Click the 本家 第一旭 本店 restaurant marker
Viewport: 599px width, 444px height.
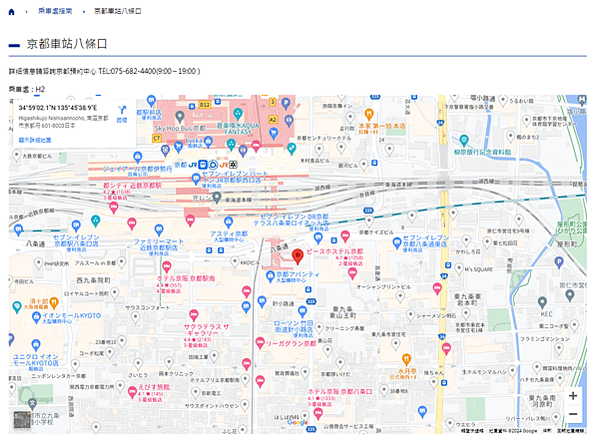369,114
